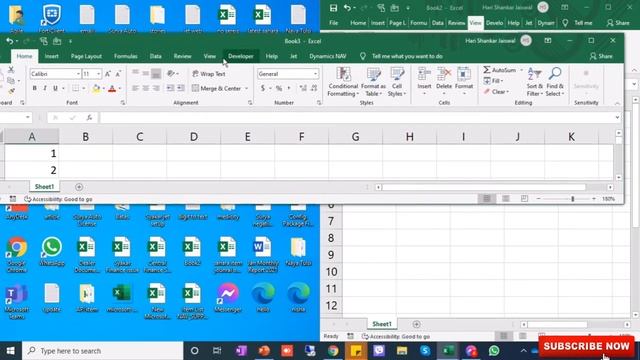Open Google Chrome from taskbar
Screen dimensions: 640x360
(333, 351)
